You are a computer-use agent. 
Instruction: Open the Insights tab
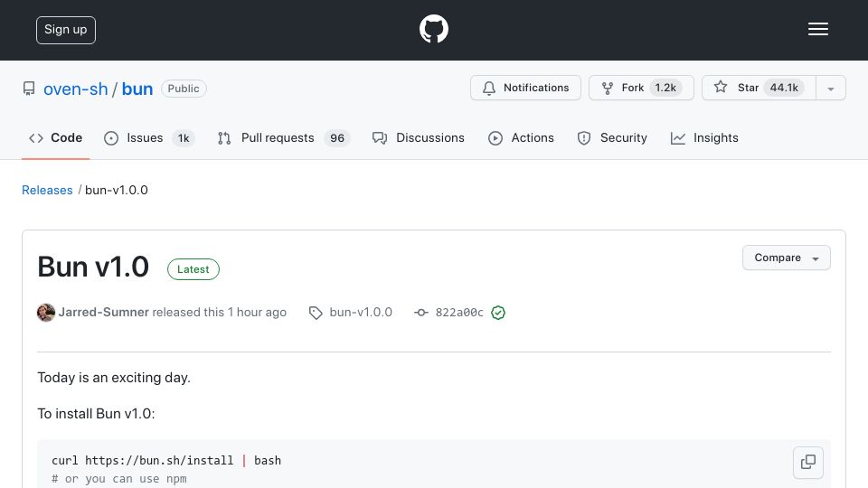[704, 137]
